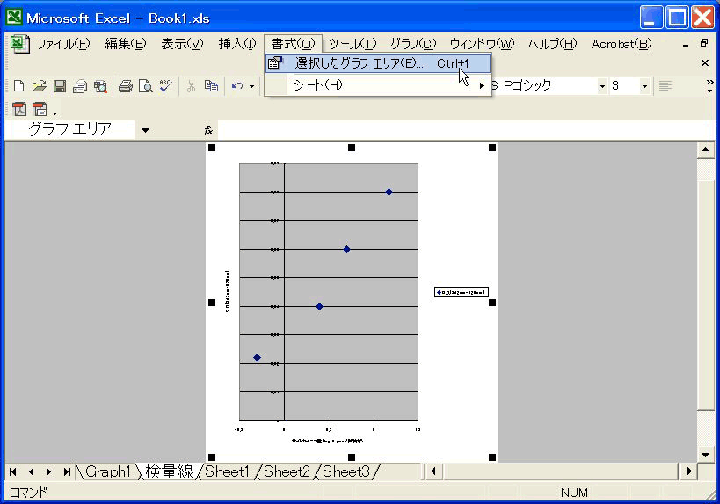Open the name box dropdown arrow
The height and width of the screenshot is (504, 720).
145,130
